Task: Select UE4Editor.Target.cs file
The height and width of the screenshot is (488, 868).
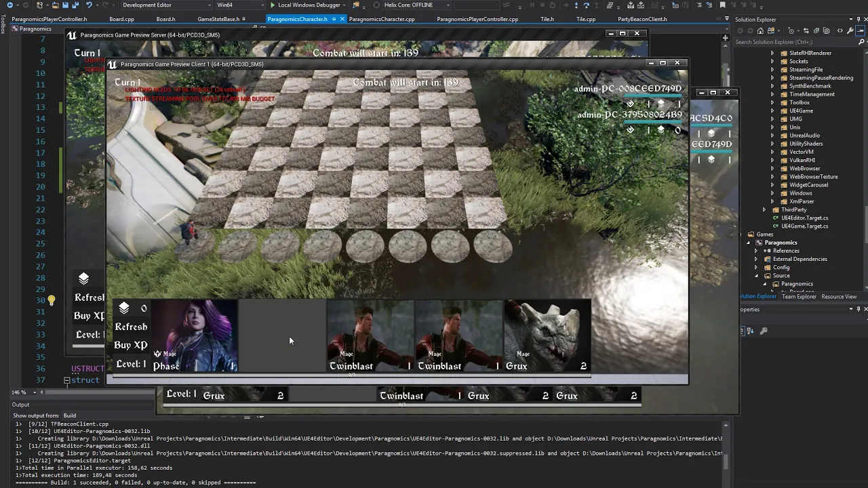Action: (804, 218)
